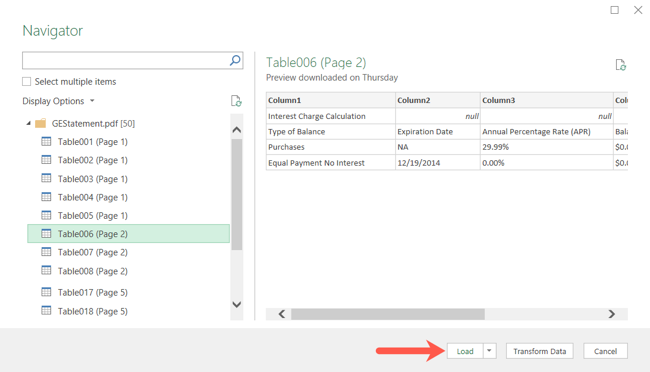This screenshot has height=372, width=650.
Task: Click the Table017 (Page 5) table icon
Action: (46, 292)
